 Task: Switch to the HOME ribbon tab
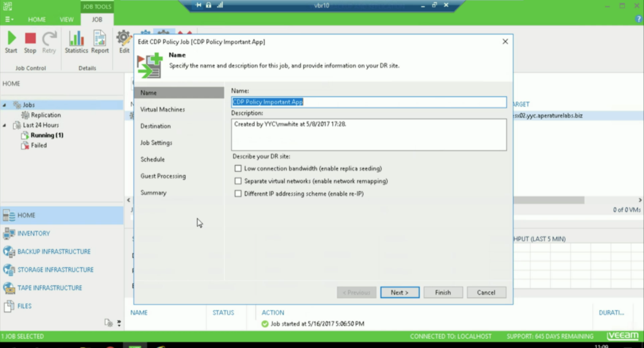(37, 20)
